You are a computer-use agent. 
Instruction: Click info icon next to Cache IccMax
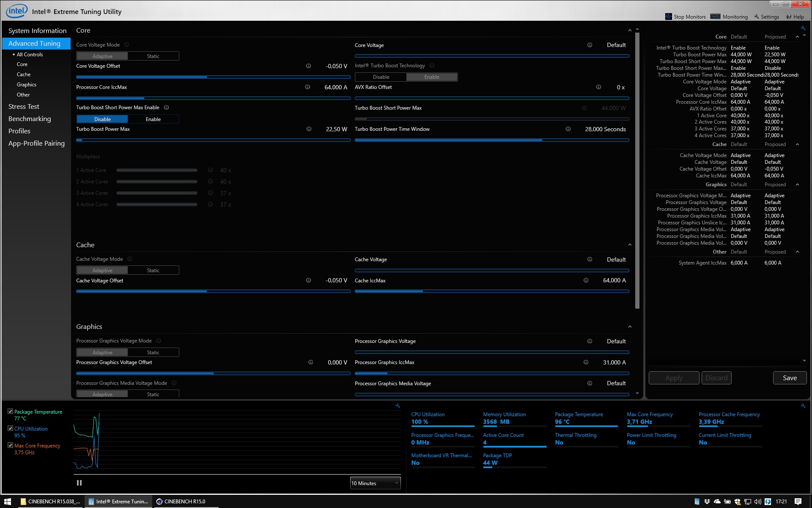(586, 280)
